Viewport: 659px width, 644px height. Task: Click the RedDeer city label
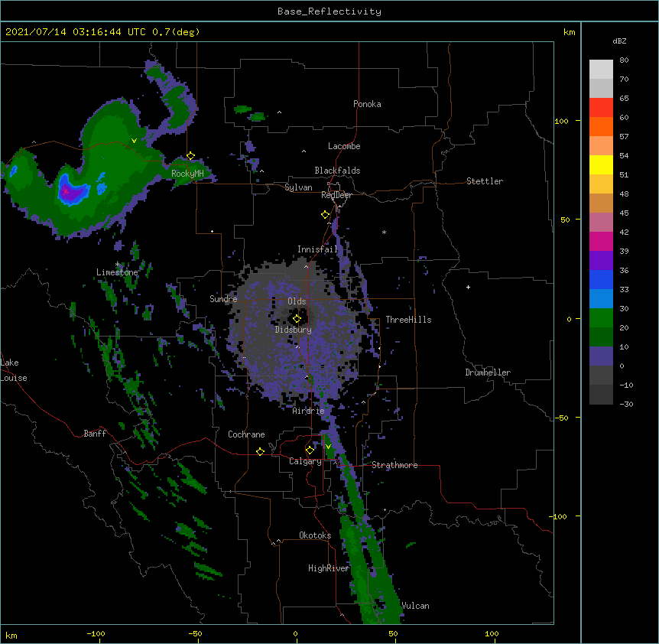click(336, 195)
